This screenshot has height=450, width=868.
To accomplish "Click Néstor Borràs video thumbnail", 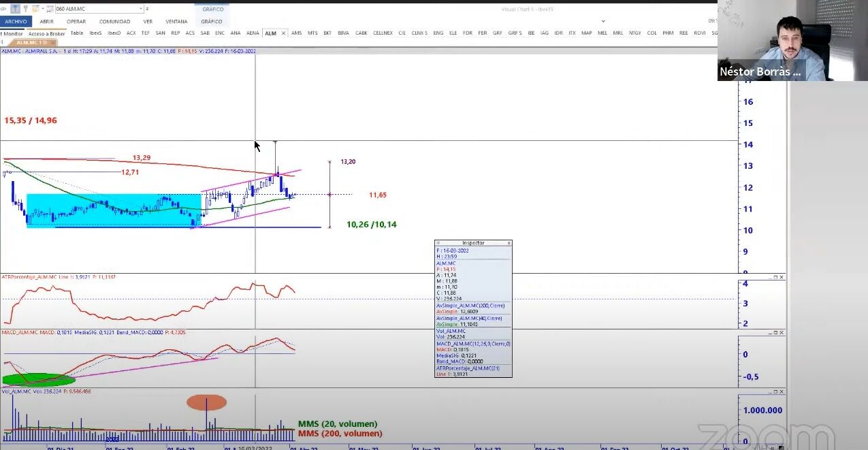I will (x=792, y=41).
